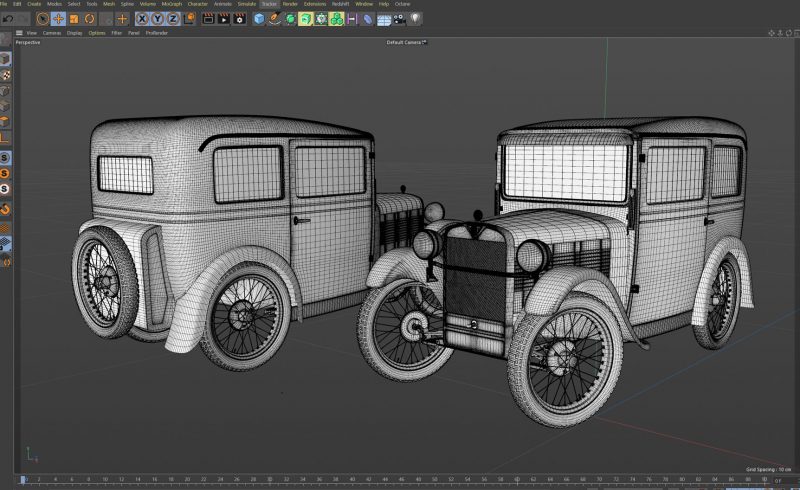
Task: Switch to Polygons mode cube icon
Action: (5, 121)
